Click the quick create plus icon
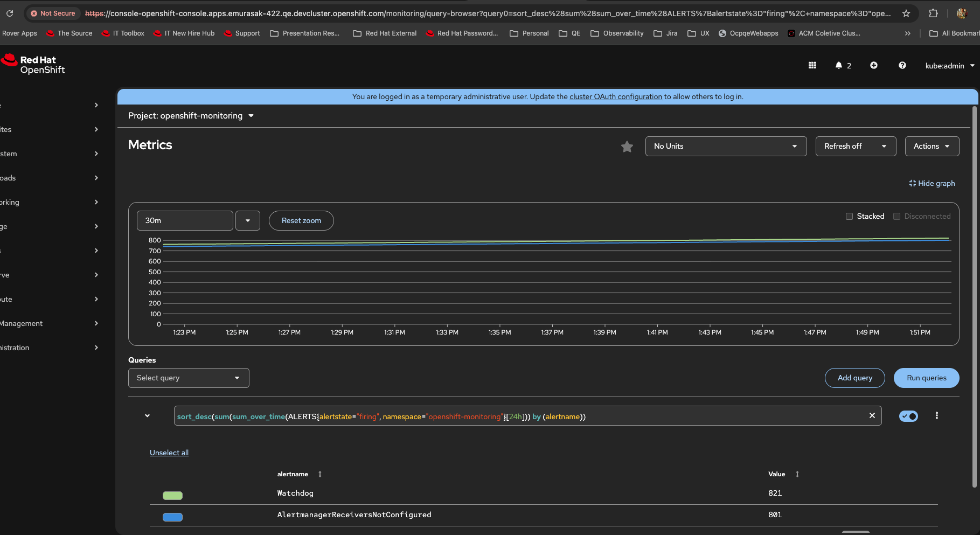This screenshot has height=535, width=980. (873, 65)
